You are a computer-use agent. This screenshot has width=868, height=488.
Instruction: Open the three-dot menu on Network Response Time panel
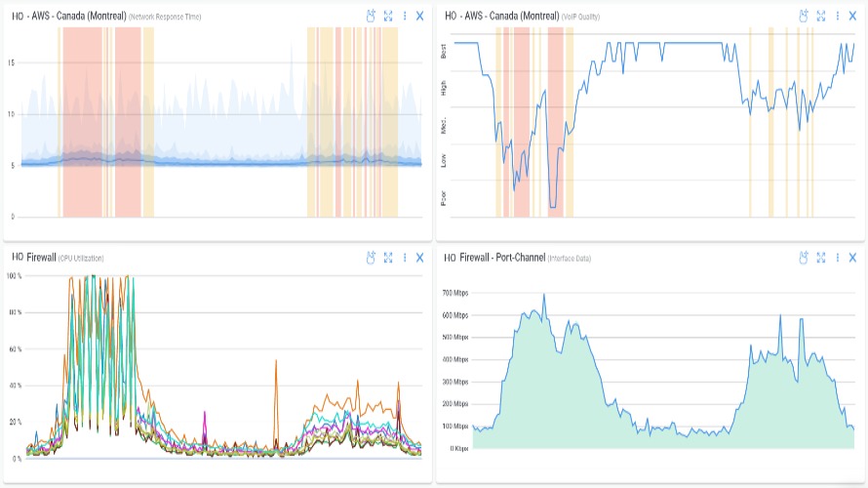coord(404,16)
